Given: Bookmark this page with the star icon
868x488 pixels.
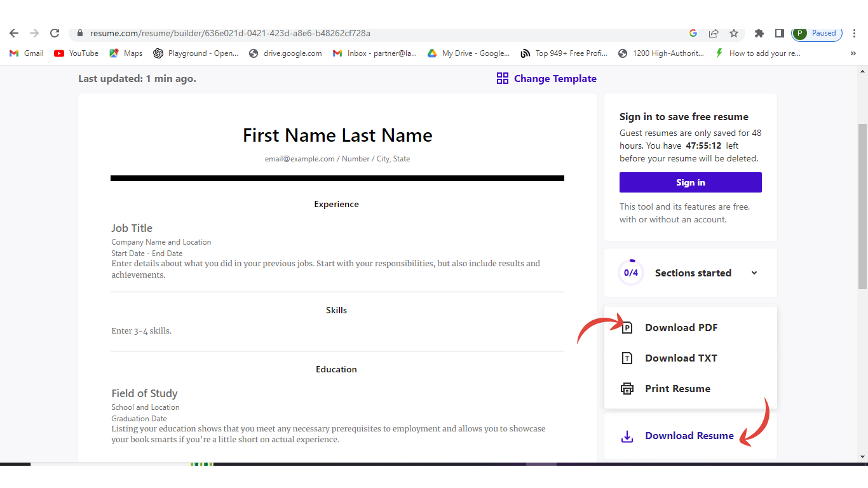Looking at the screenshot, I should [x=734, y=33].
